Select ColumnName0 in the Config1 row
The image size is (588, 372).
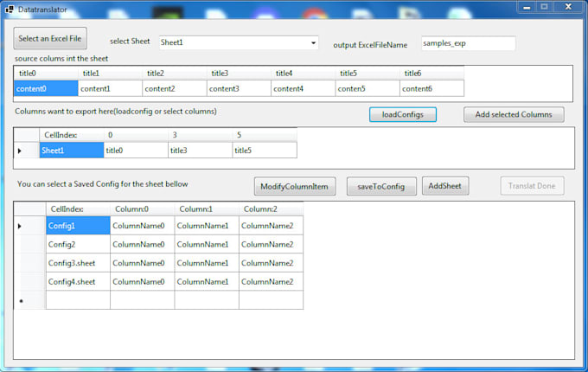(x=142, y=226)
